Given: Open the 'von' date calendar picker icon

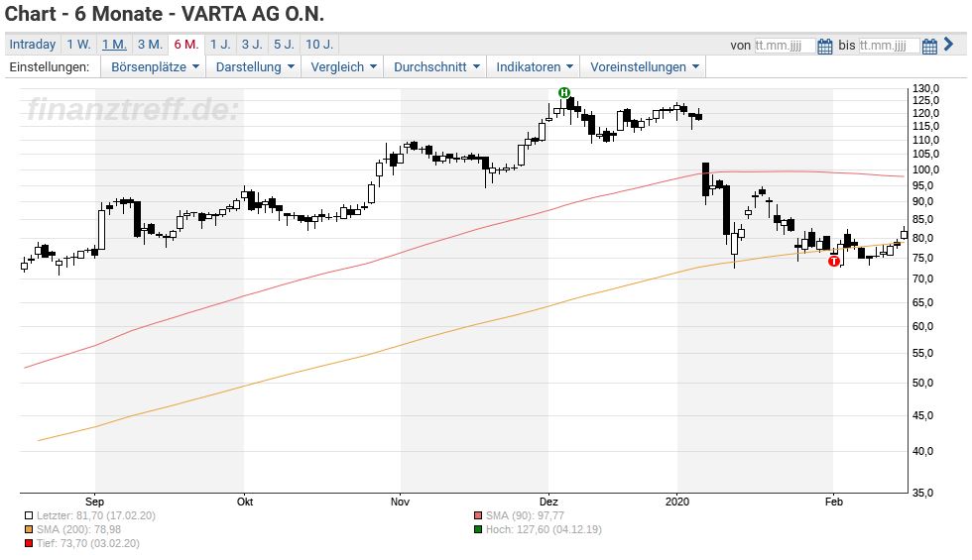Looking at the screenshot, I should (824, 46).
